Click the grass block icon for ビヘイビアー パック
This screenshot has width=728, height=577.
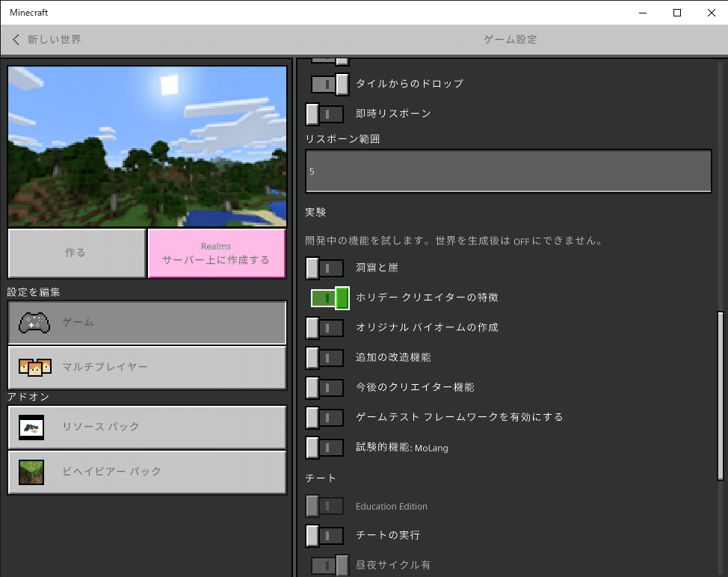tap(33, 472)
